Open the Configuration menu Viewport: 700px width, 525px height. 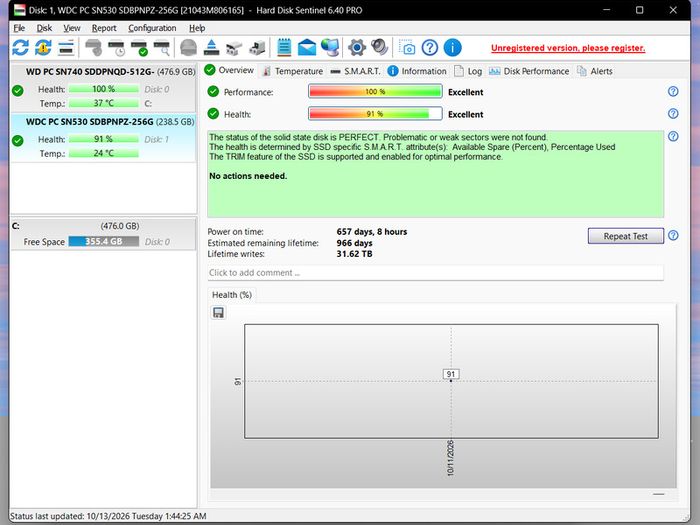tap(152, 28)
